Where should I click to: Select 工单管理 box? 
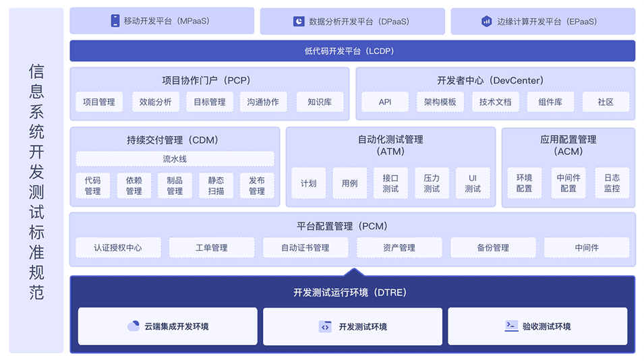pos(212,247)
